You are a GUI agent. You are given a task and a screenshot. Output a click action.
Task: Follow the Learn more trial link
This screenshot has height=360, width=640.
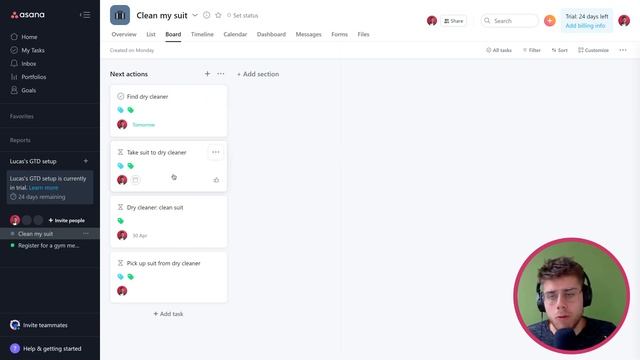(43, 188)
